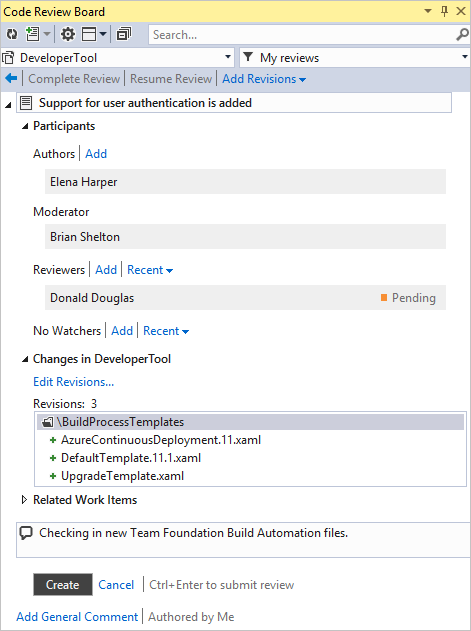471x631 pixels.
Task: Collapse the Changes in DeveloperTool section
Action: coord(25,359)
